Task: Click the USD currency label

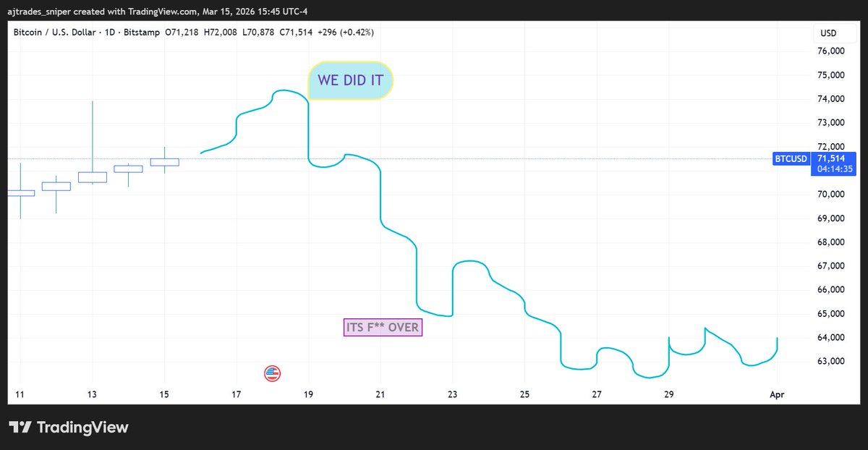Action: pos(827,33)
